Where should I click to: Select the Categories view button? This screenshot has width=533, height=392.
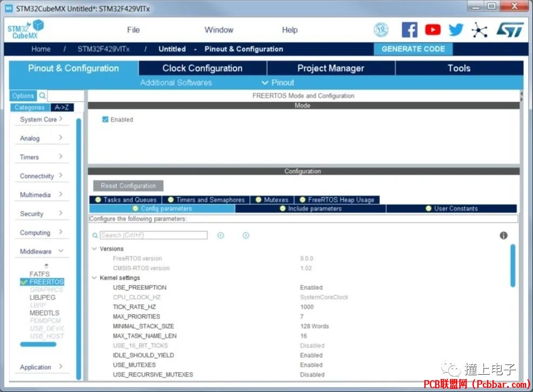30,108
